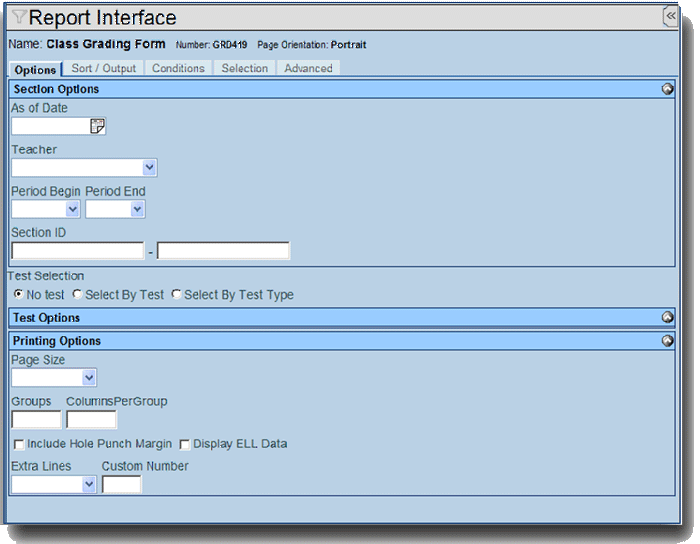The width and height of the screenshot is (700, 544).
Task: Open the Teacher dropdown list
Action: (149, 168)
